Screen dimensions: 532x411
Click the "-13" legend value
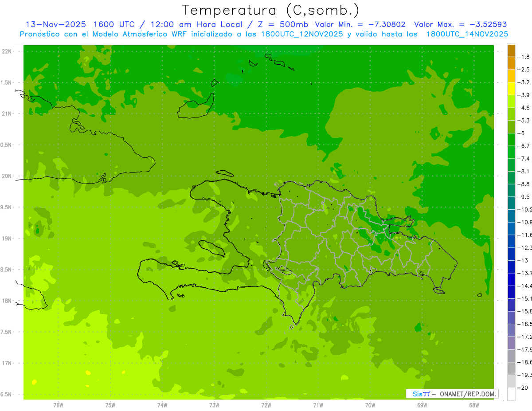[522, 260]
